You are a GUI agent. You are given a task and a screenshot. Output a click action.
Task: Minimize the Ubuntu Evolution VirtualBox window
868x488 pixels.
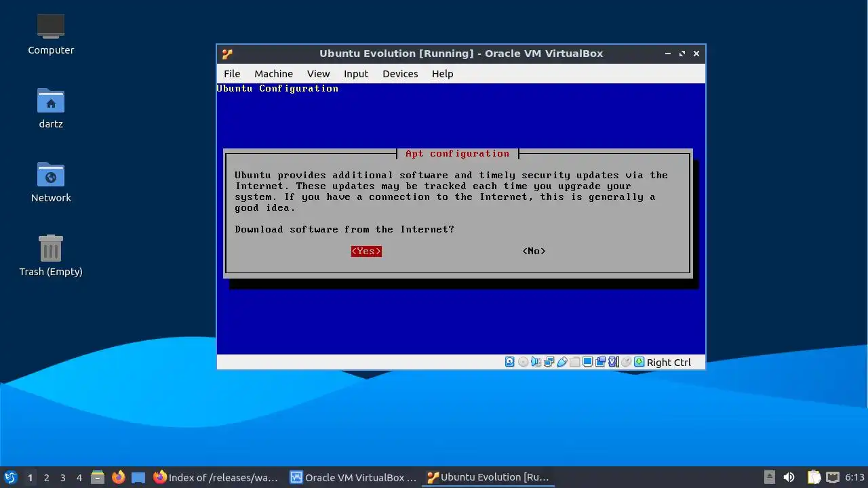point(668,54)
